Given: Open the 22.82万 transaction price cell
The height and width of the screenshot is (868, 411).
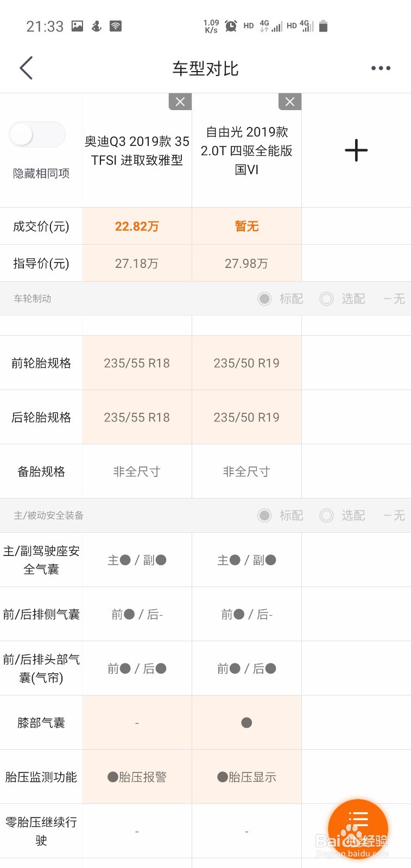Looking at the screenshot, I should (137, 226).
